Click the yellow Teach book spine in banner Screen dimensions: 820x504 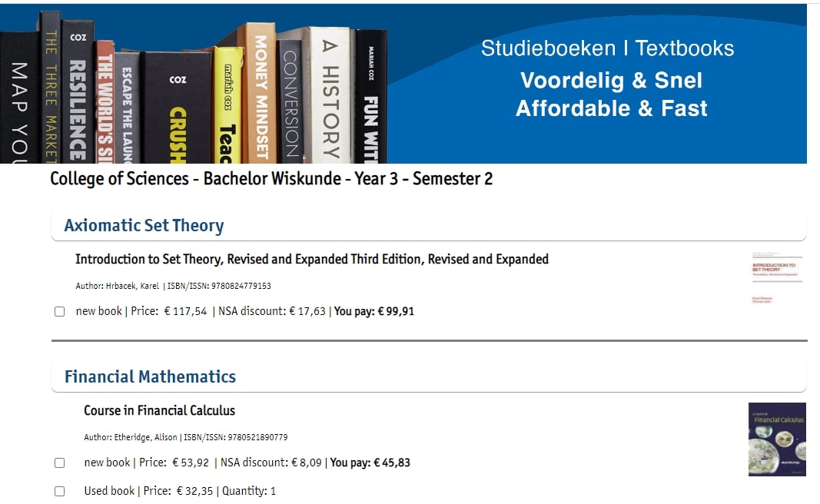coord(228,105)
